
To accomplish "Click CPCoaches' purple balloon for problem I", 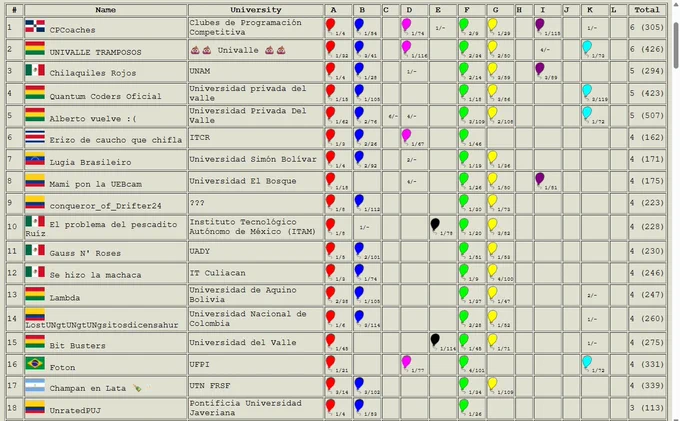I will [x=540, y=25].
